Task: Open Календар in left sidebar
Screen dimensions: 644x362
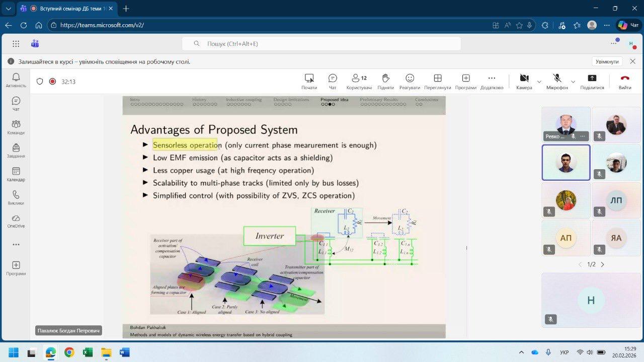Action: (x=16, y=174)
